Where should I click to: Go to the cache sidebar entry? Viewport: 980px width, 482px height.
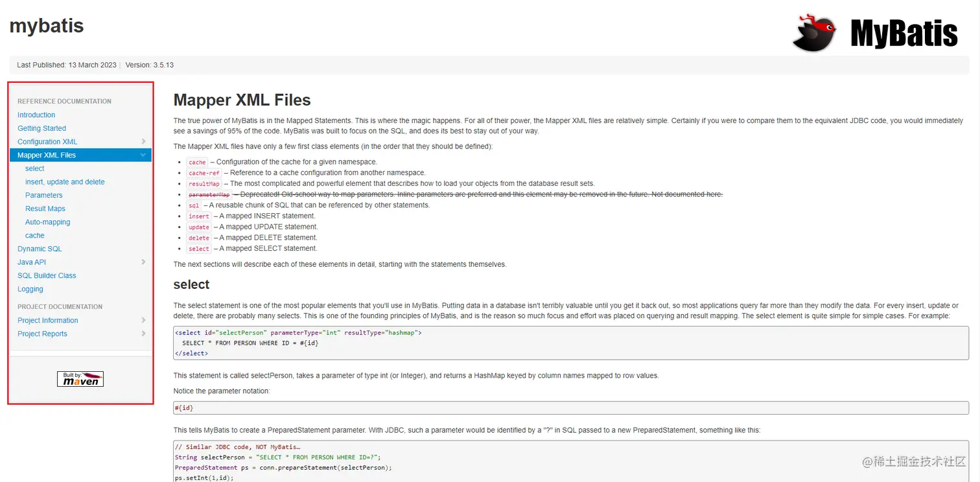[35, 236]
